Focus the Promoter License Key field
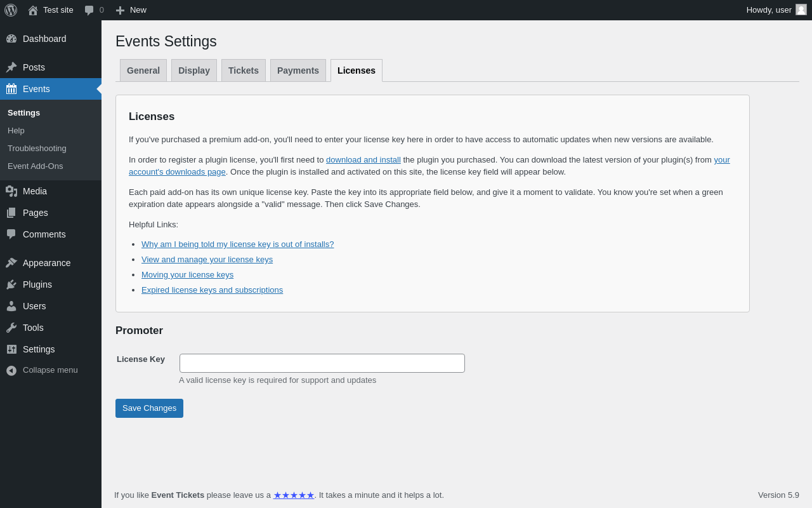The image size is (812, 508). (x=322, y=363)
